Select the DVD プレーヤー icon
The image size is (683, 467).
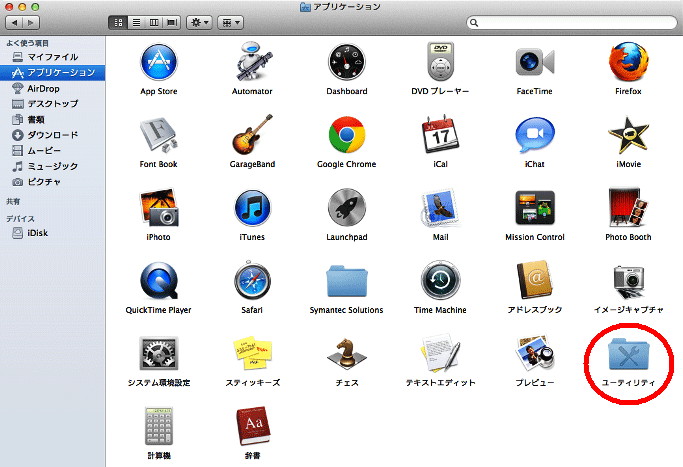point(440,62)
